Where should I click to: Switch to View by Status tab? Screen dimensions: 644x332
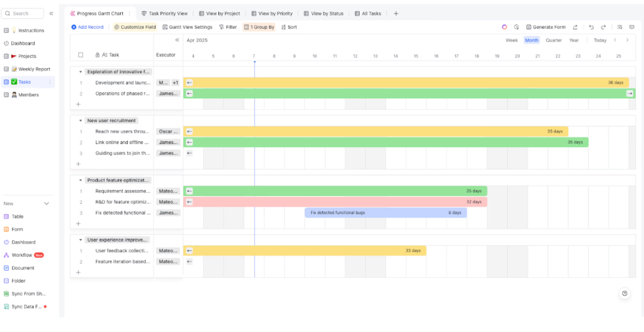coord(323,13)
